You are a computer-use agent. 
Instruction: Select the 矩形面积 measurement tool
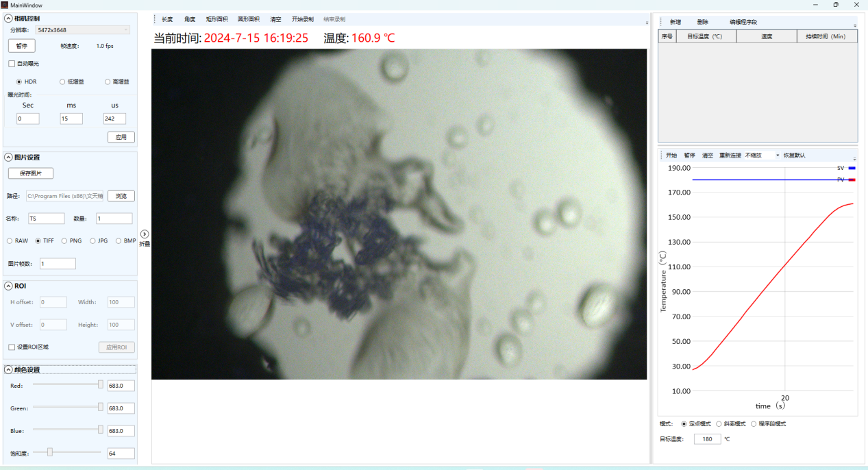tap(216, 19)
